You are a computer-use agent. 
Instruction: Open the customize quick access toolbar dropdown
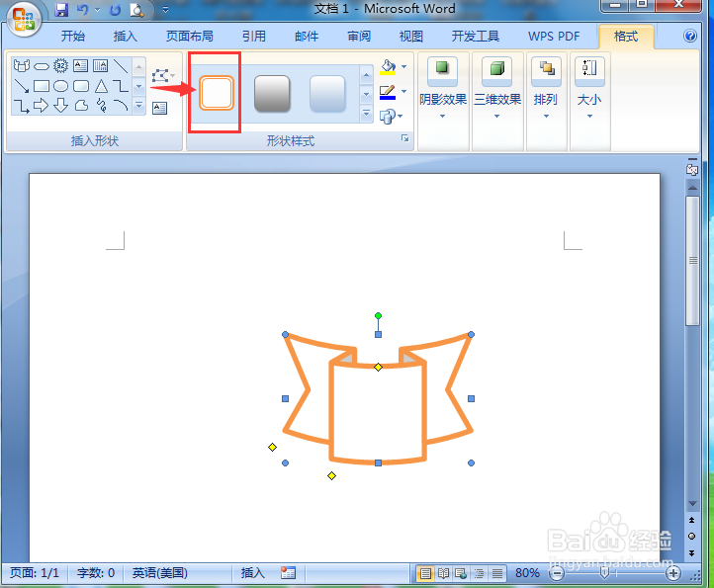point(165,10)
